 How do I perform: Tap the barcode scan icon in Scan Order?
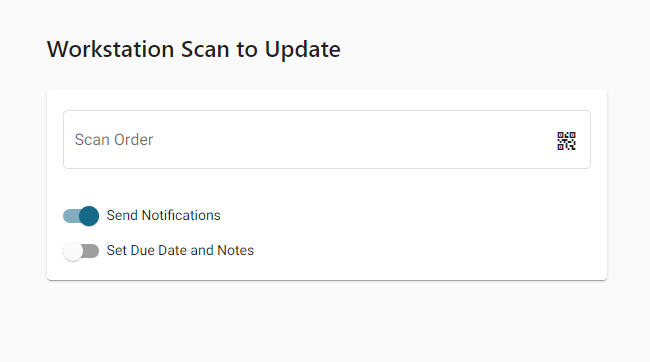tap(566, 141)
